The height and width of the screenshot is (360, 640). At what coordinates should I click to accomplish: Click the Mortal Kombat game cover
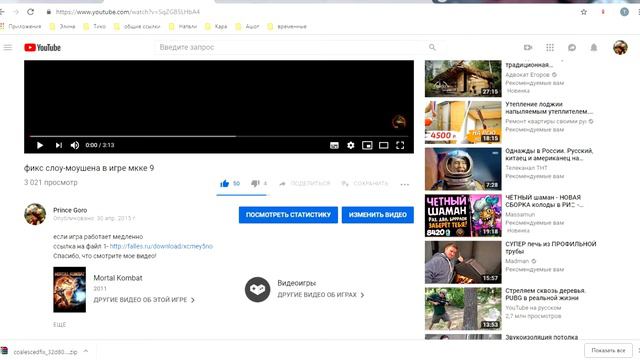69,290
